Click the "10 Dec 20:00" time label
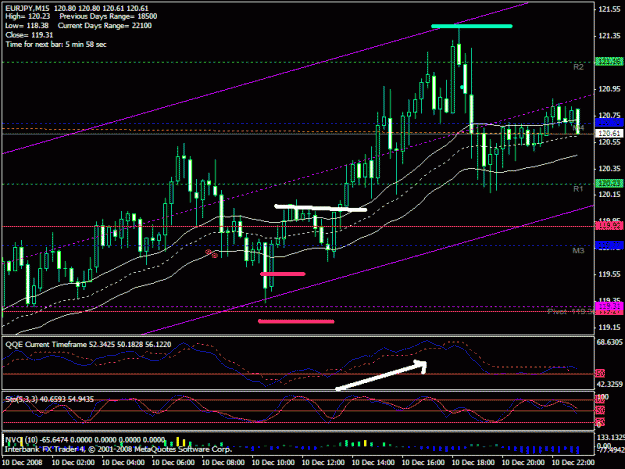 [x=523, y=463]
